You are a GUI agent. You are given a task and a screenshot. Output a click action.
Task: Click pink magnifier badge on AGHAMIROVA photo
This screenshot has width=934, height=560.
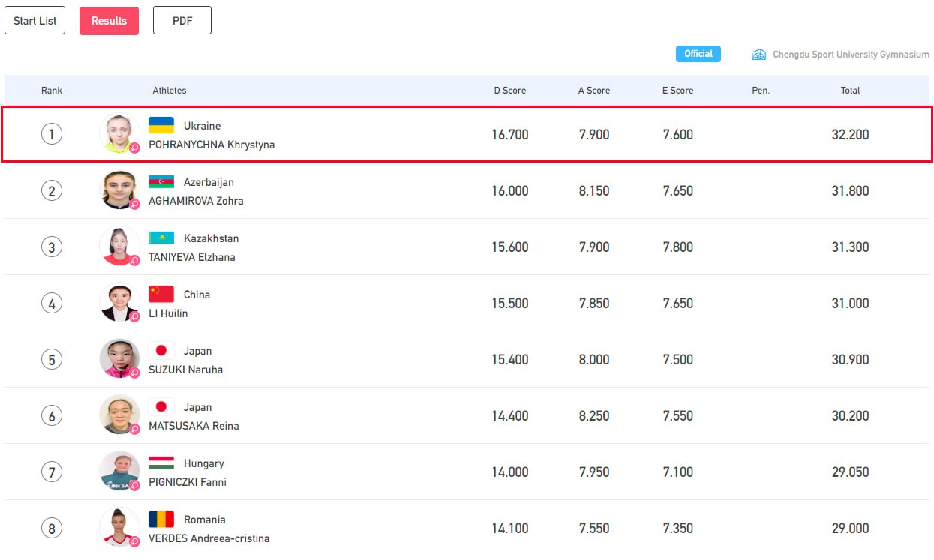(135, 204)
